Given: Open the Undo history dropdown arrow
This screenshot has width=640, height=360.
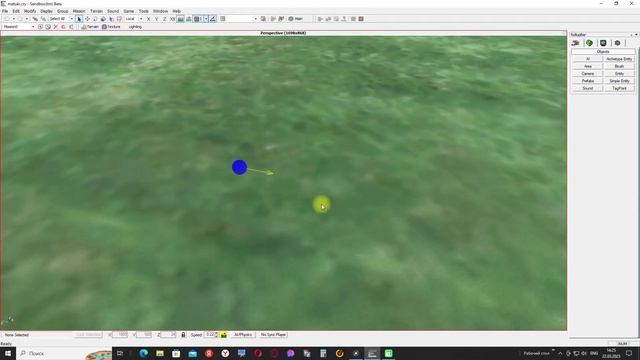Looking at the screenshot, I should pos(13,19).
